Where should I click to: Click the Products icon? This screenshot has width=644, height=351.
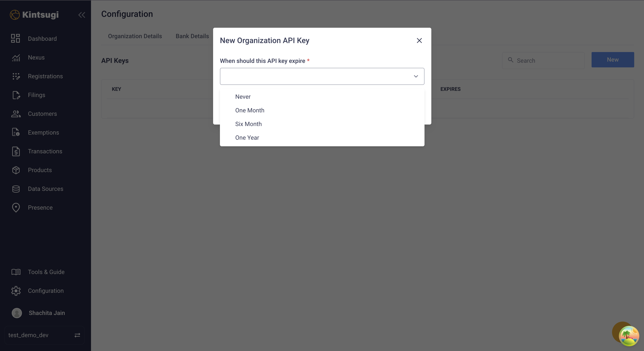click(16, 170)
